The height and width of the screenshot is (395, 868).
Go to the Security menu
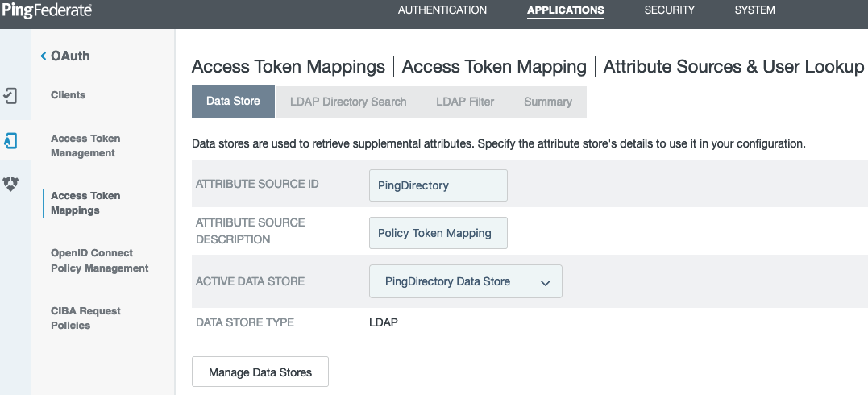click(669, 10)
